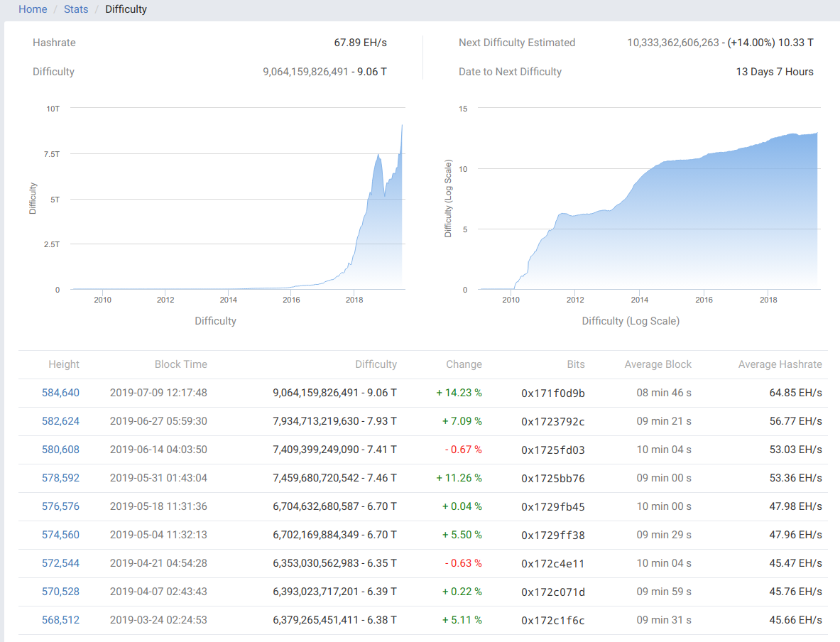Select the +14.23 % change value
The width and height of the screenshot is (840, 642).
(459, 393)
